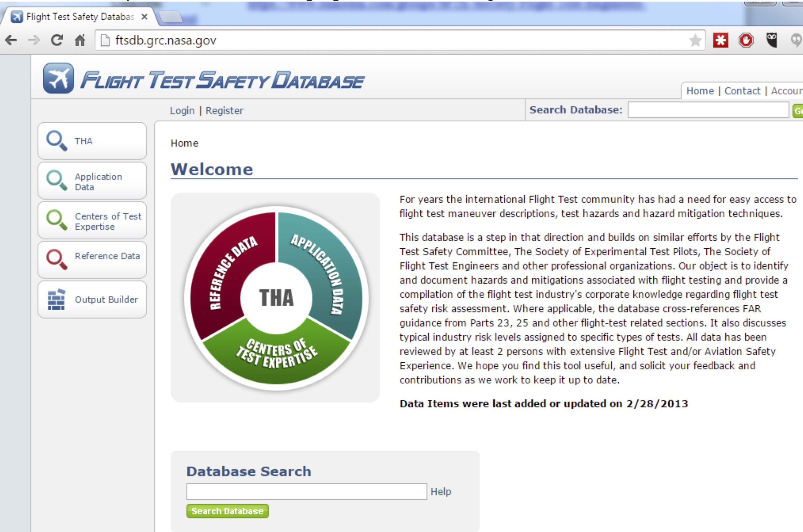
Task: Reload the page with browser refresh icon
Action: click(x=57, y=40)
